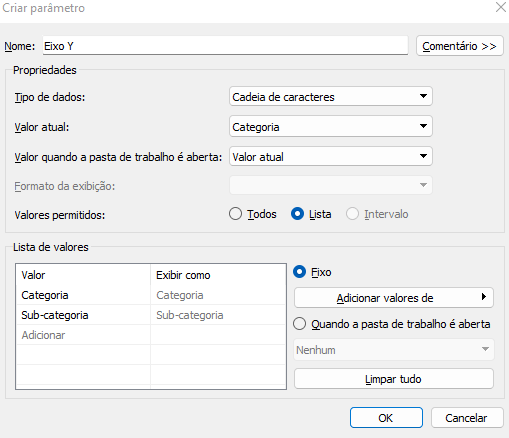Open the Comentário >> section
Viewport: 509px width, 438px height.
[x=460, y=46]
